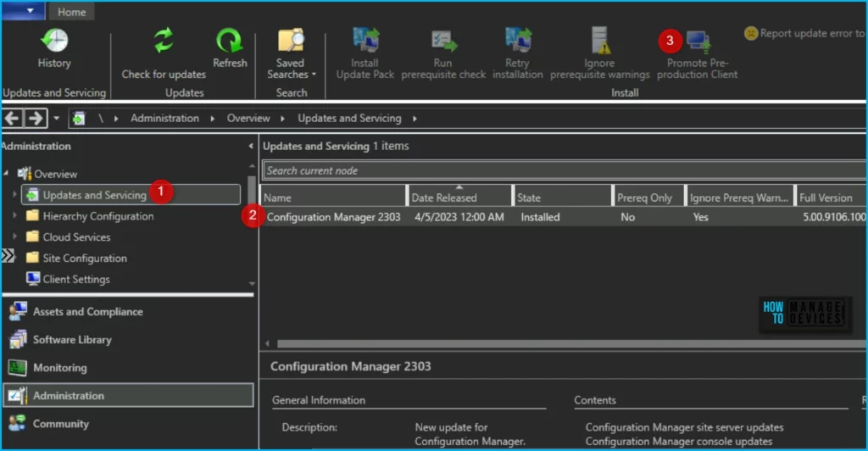Expand breadcrumb arrow after Updates and Servicing
The width and height of the screenshot is (868, 451).
415,119
